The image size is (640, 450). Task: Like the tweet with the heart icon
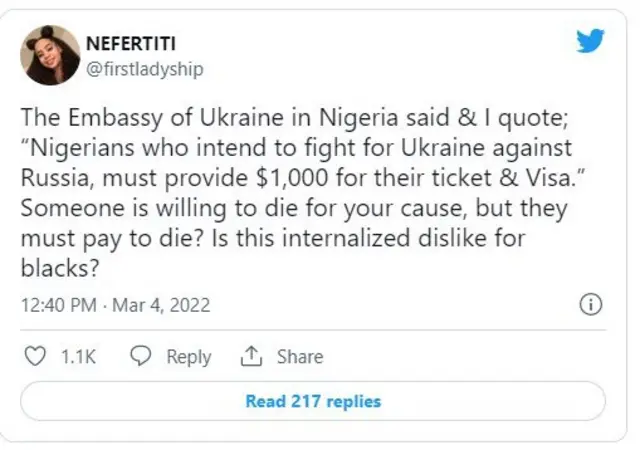(34, 356)
